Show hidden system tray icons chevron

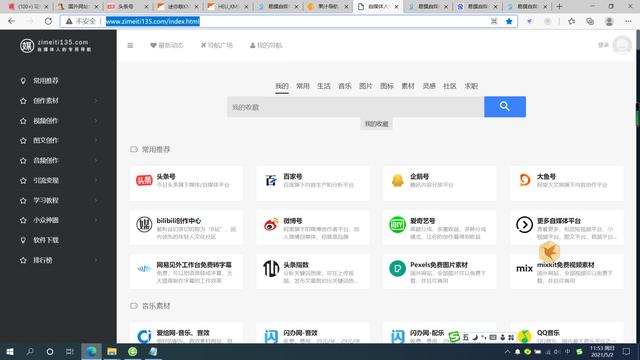click(x=507, y=351)
